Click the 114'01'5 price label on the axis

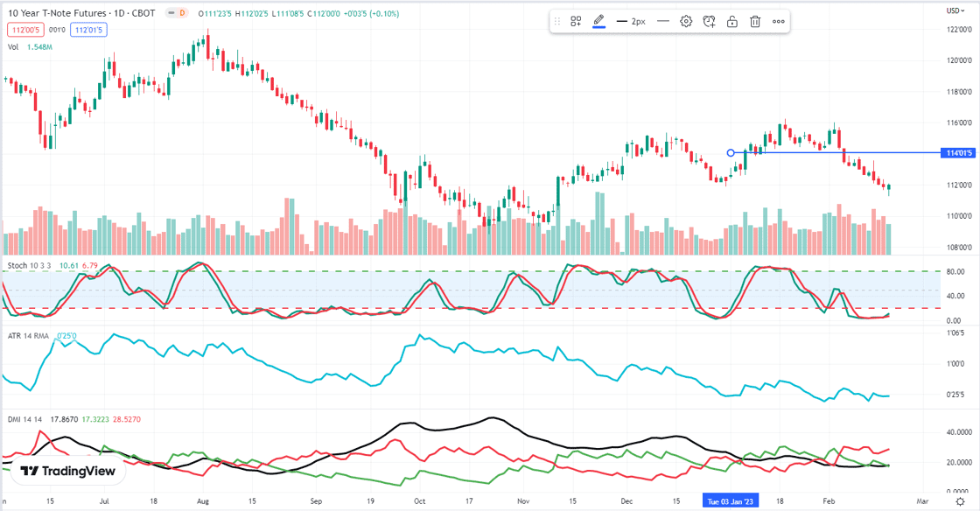(959, 153)
